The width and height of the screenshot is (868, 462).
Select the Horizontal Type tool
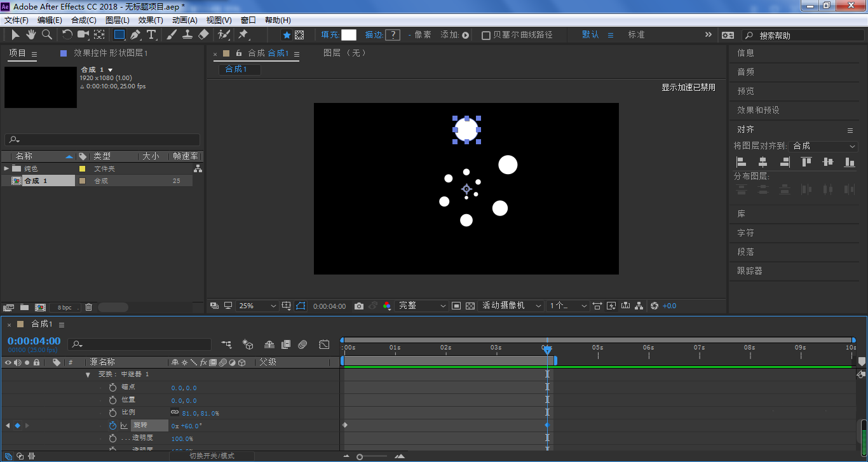(151, 35)
